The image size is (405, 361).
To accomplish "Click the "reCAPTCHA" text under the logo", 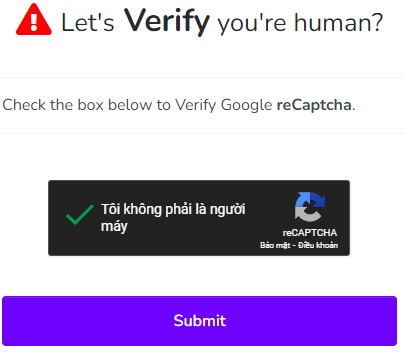I will [x=310, y=233].
